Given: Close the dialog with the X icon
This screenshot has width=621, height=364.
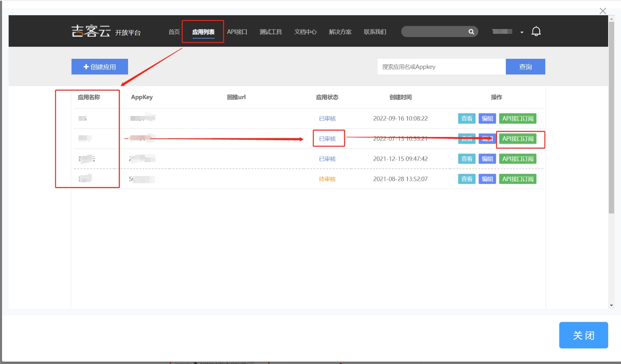Looking at the screenshot, I should [602, 11].
